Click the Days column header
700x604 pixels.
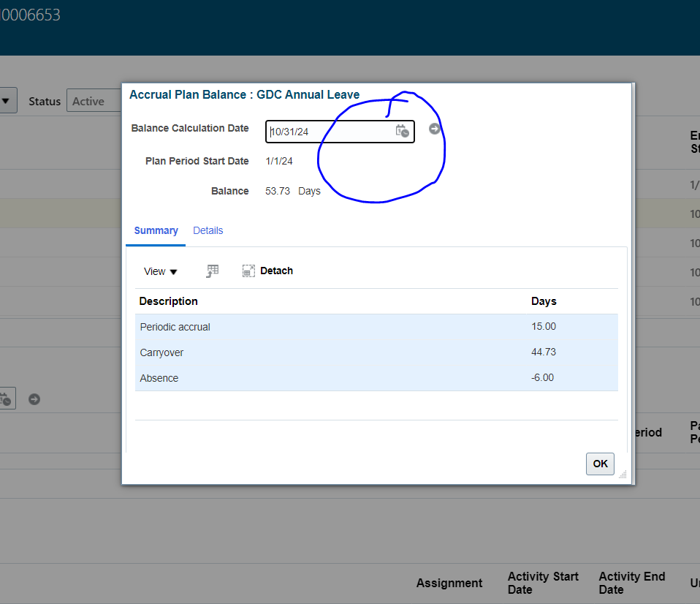(544, 301)
